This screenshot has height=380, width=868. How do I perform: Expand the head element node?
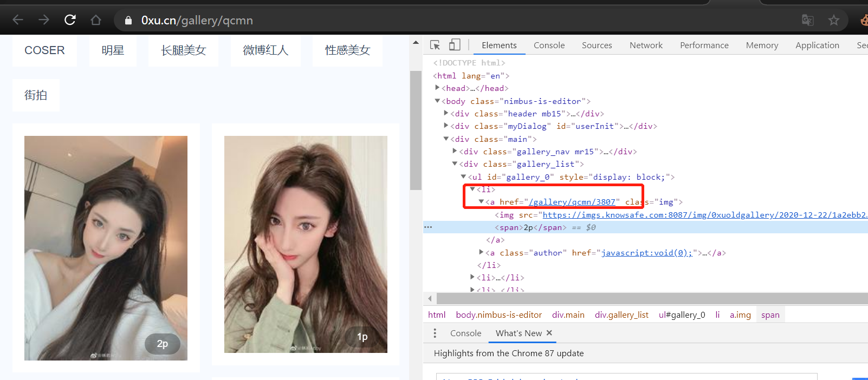click(437, 88)
